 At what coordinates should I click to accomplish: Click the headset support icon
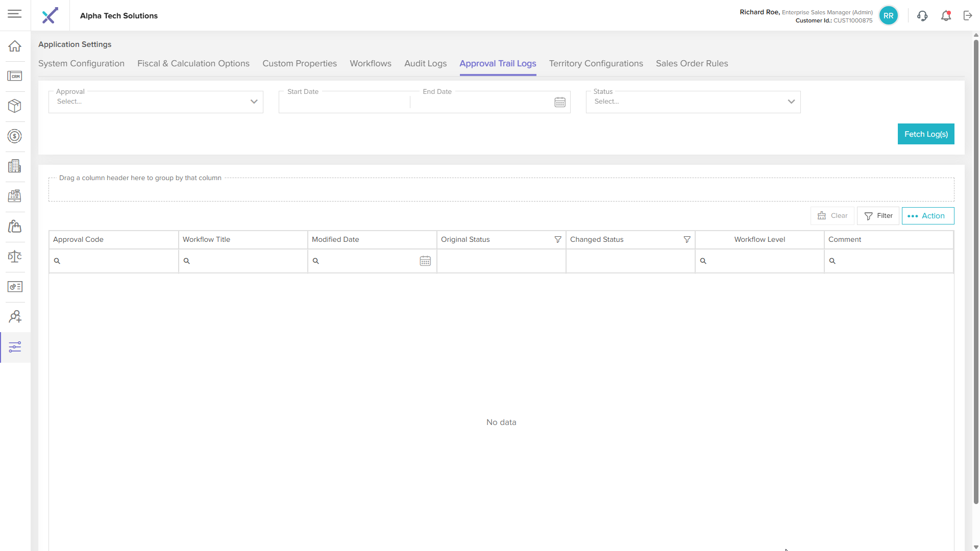[922, 15]
